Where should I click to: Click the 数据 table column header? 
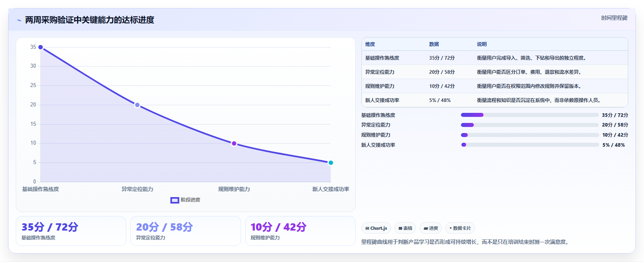coord(434,44)
